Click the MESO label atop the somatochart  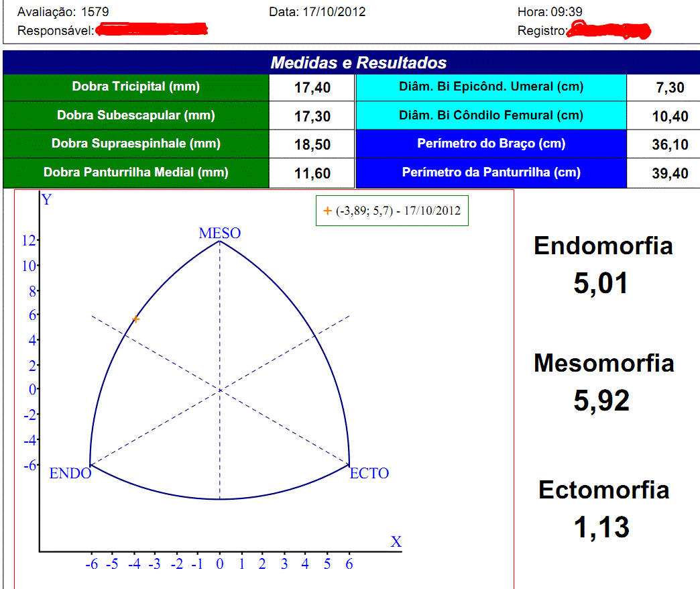click(219, 233)
